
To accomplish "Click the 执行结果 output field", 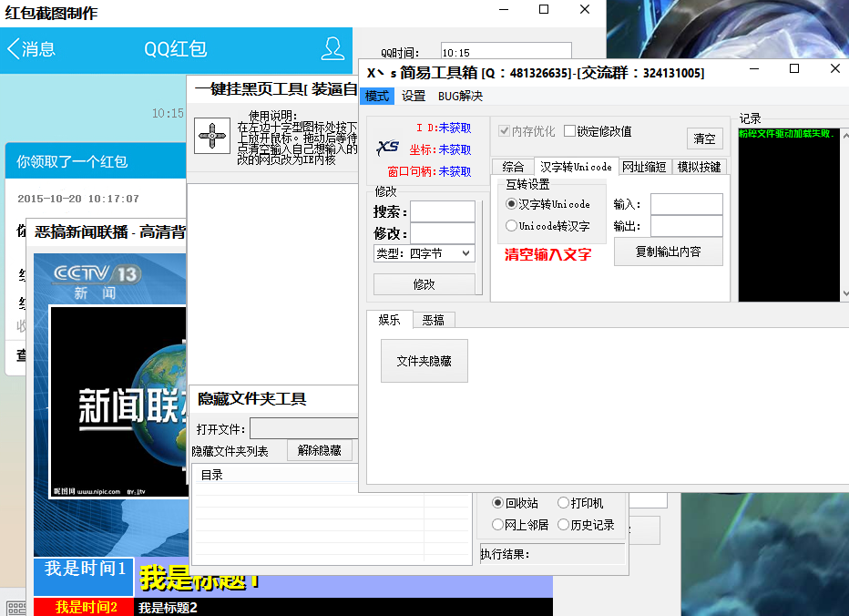I will coord(552,554).
